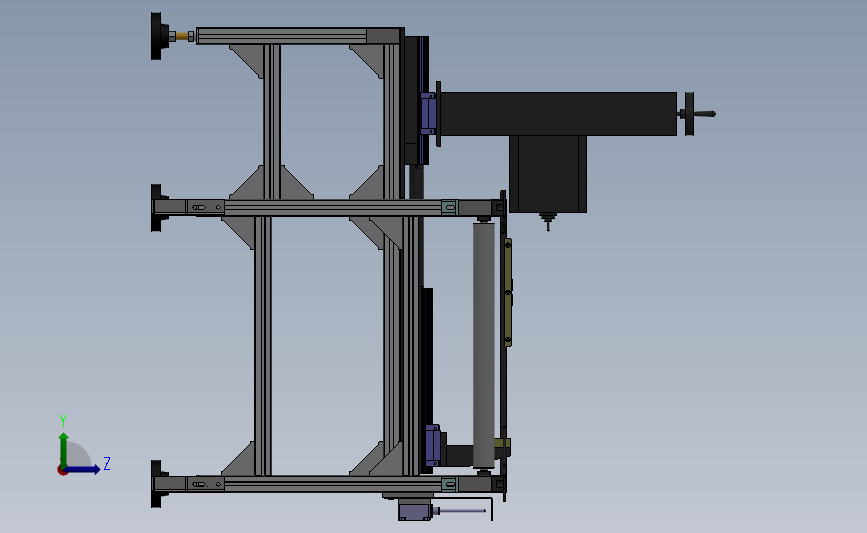Click the red origin dot of the triad

pyautogui.click(x=62, y=471)
